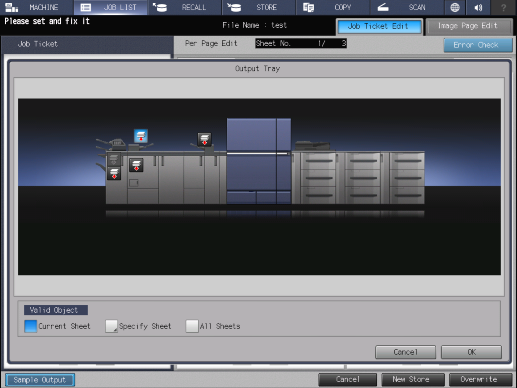Screen dimensions: 517x388
Task: Switch to the COPY tab
Action: (x=333, y=7)
